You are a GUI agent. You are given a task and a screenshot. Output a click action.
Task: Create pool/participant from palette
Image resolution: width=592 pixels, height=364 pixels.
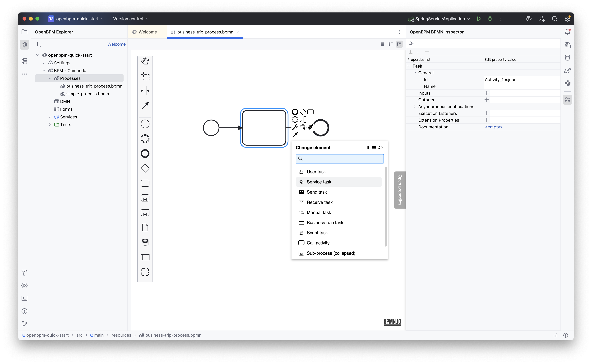pyautogui.click(x=145, y=257)
